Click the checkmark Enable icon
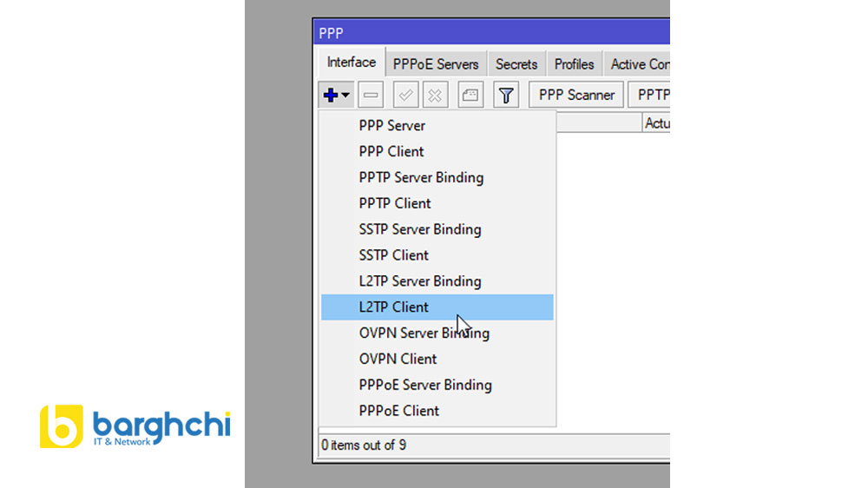The width and height of the screenshot is (868, 488). 406,95
